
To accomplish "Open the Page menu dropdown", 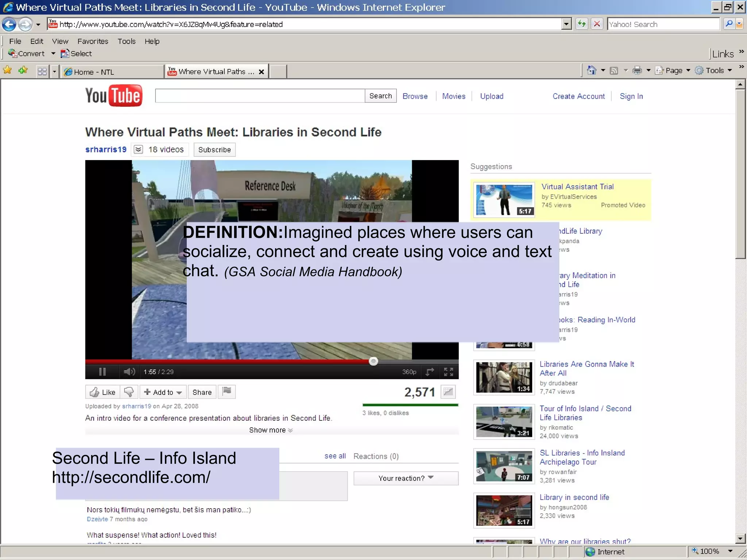I will click(673, 70).
